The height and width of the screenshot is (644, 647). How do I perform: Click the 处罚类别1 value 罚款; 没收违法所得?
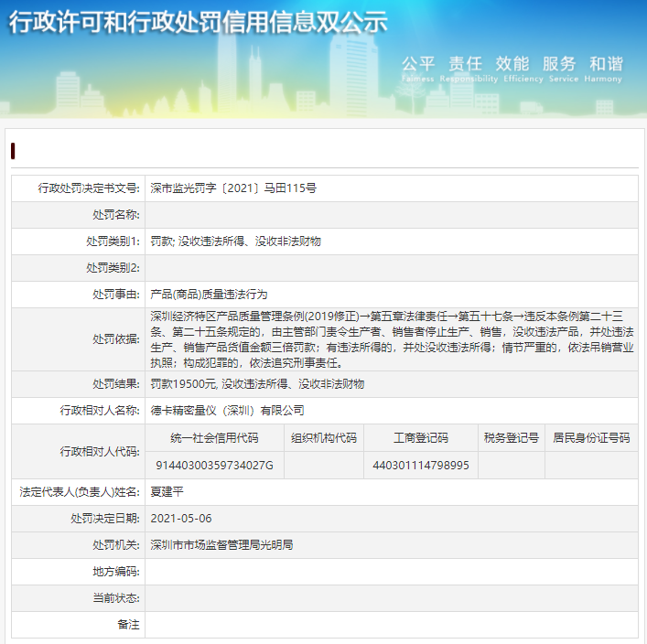(x=235, y=241)
